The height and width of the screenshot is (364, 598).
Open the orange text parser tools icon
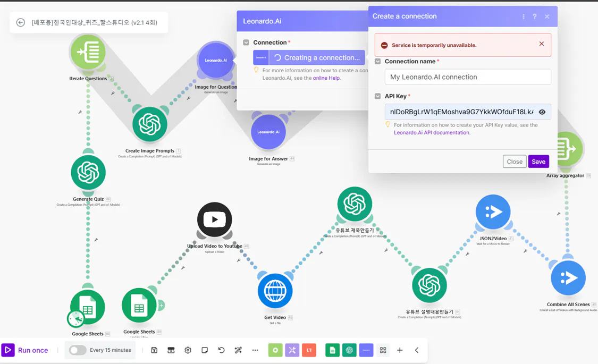(x=309, y=350)
